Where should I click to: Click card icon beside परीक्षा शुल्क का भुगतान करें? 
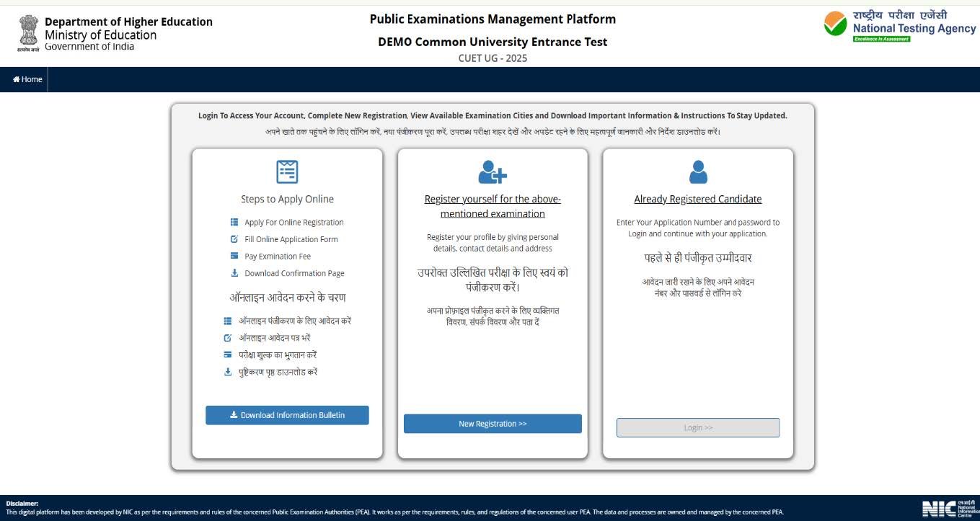point(228,355)
